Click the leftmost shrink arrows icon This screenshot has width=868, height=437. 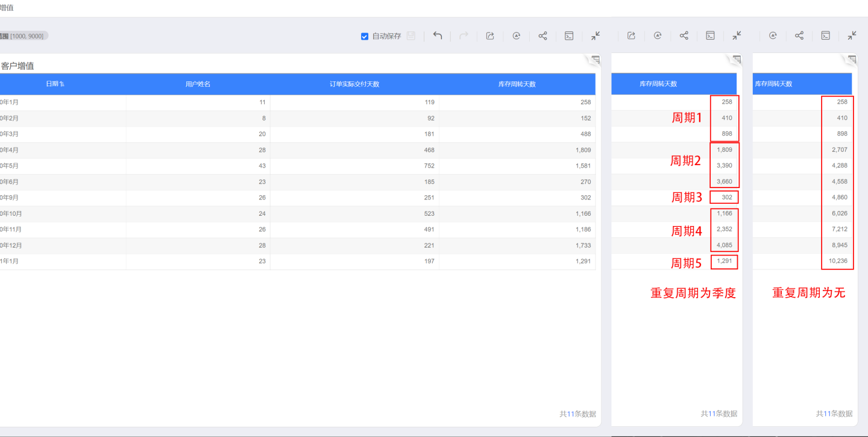(596, 36)
